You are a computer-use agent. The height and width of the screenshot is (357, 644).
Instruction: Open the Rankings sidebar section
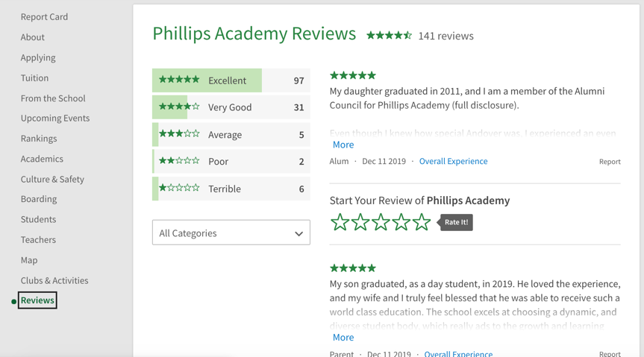click(x=39, y=139)
